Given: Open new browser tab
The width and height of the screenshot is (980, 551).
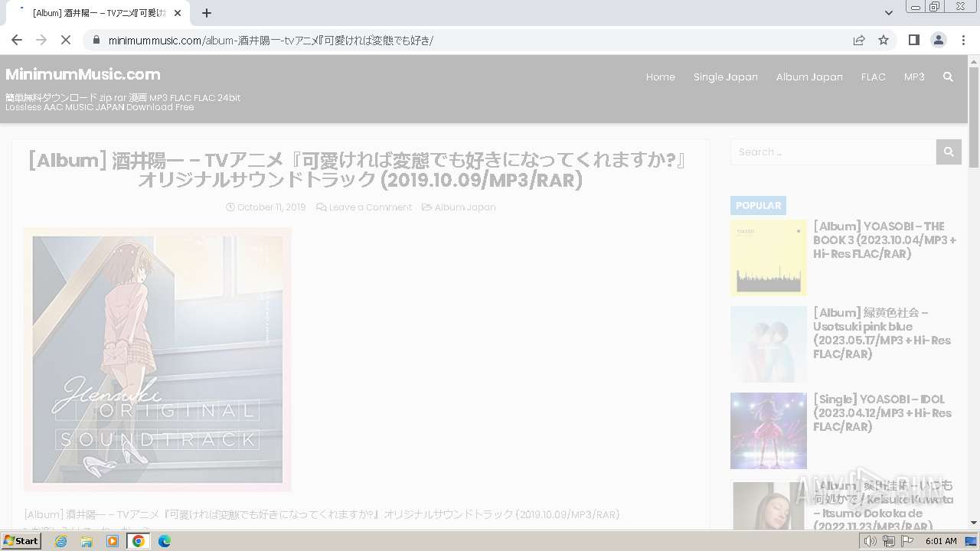Looking at the screenshot, I should click(207, 13).
